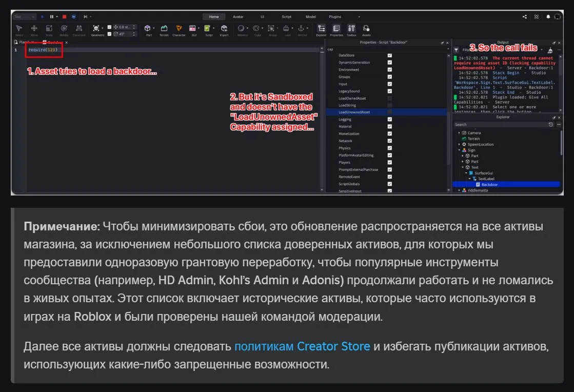Click the Part insert icon in toolbar
The width and height of the screenshot is (574, 392).
[x=148, y=29]
